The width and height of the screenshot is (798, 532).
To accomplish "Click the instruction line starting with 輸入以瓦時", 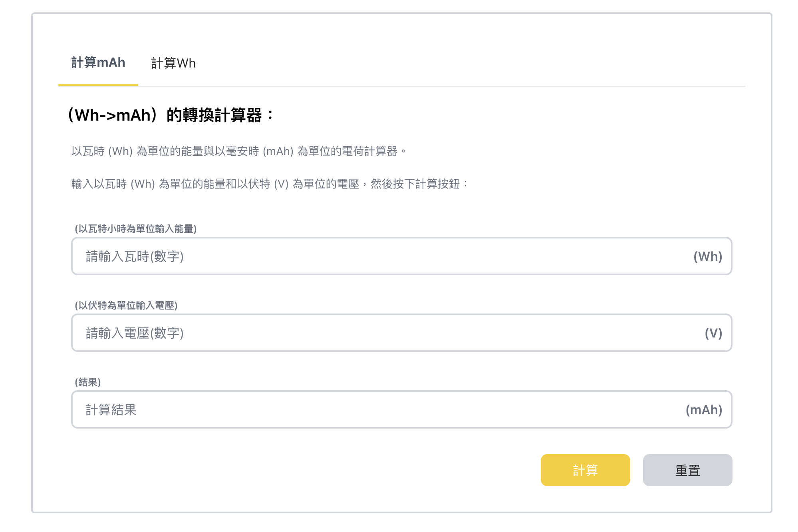I will tap(270, 184).
